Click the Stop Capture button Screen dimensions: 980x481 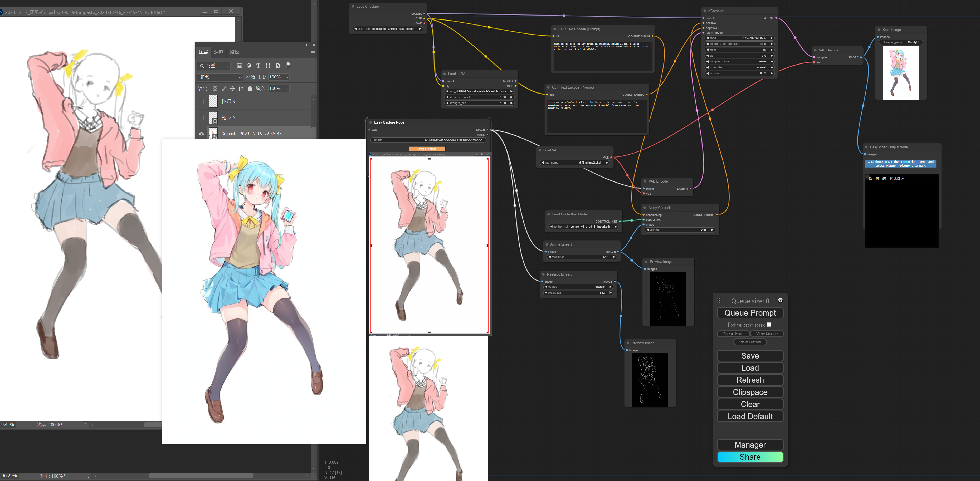point(427,149)
